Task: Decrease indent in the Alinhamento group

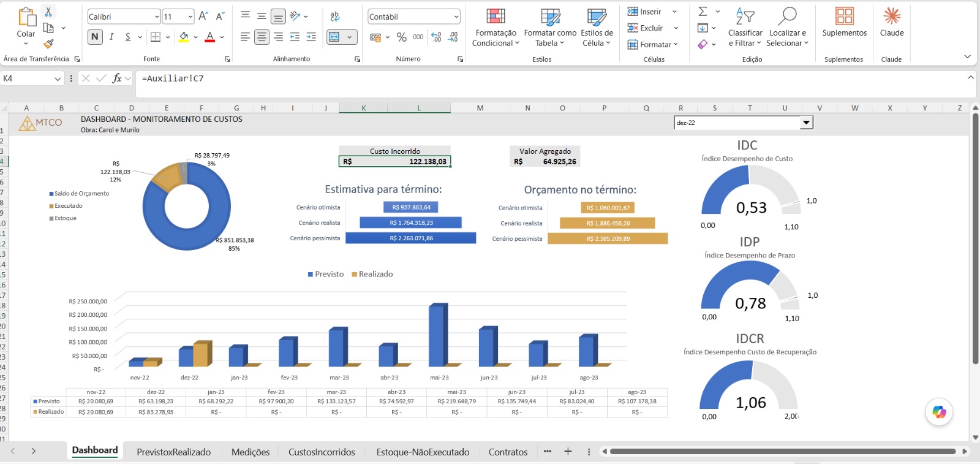Action: point(295,37)
